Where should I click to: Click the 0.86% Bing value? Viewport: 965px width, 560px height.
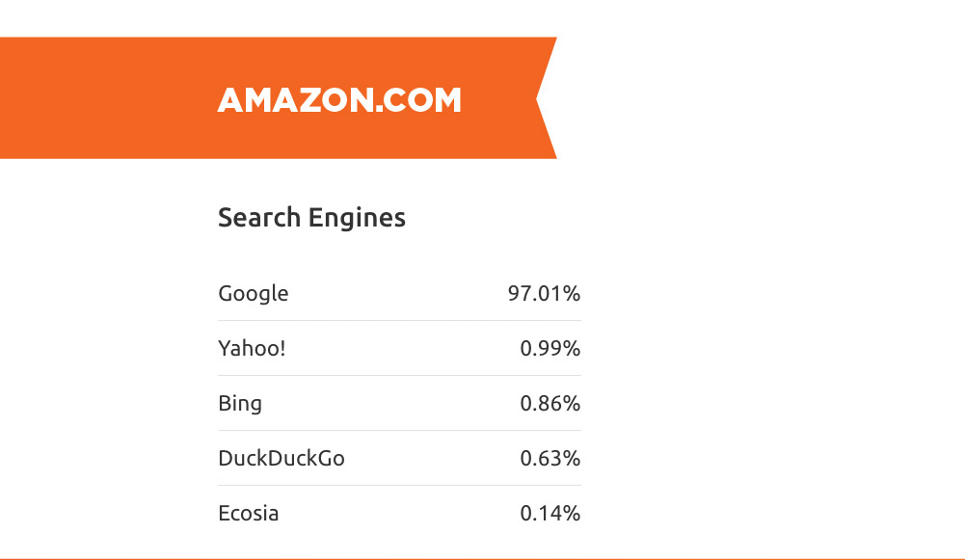[550, 404]
